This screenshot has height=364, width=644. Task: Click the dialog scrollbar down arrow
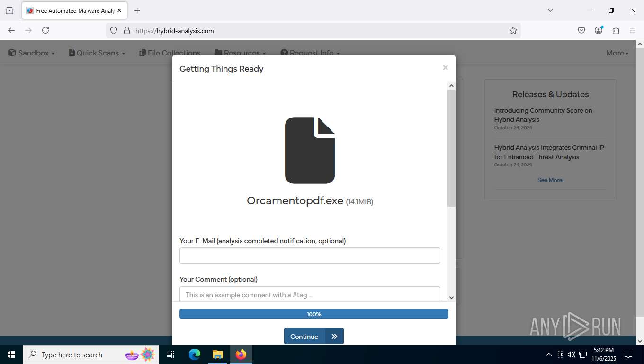pyautogui.click(x=451, y=298)
